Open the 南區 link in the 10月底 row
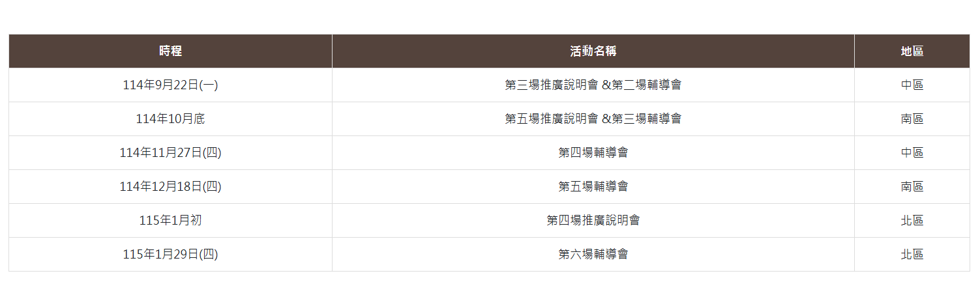 pyautogui.click(x=912, y=119)
